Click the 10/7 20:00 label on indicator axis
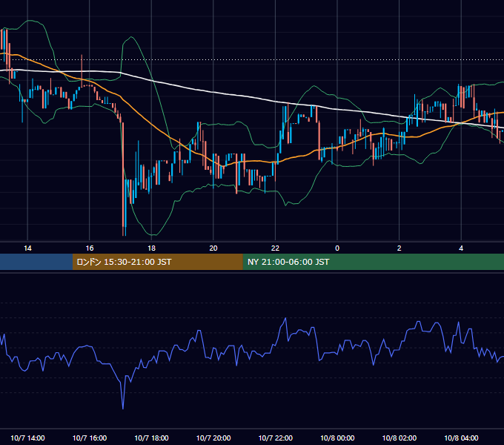 tap(213, 438)
